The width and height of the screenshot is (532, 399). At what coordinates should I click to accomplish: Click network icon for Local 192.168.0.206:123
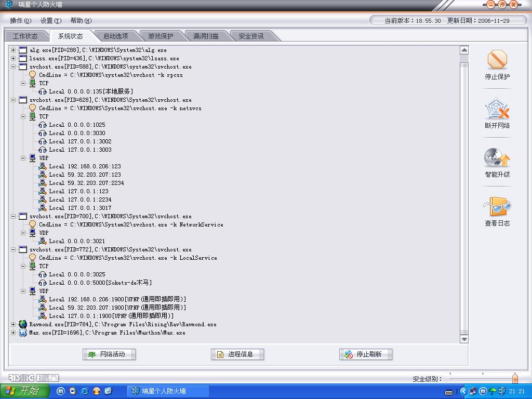pos(43,166)
